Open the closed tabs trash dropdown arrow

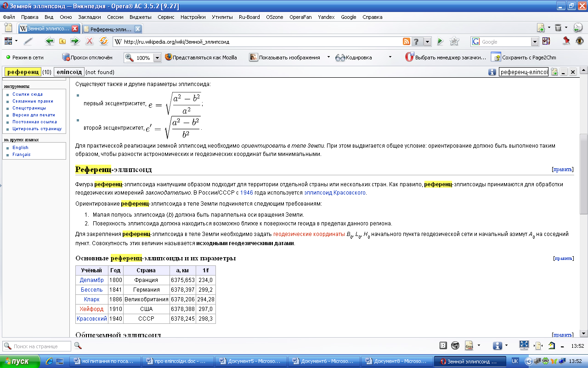point(566,28)
